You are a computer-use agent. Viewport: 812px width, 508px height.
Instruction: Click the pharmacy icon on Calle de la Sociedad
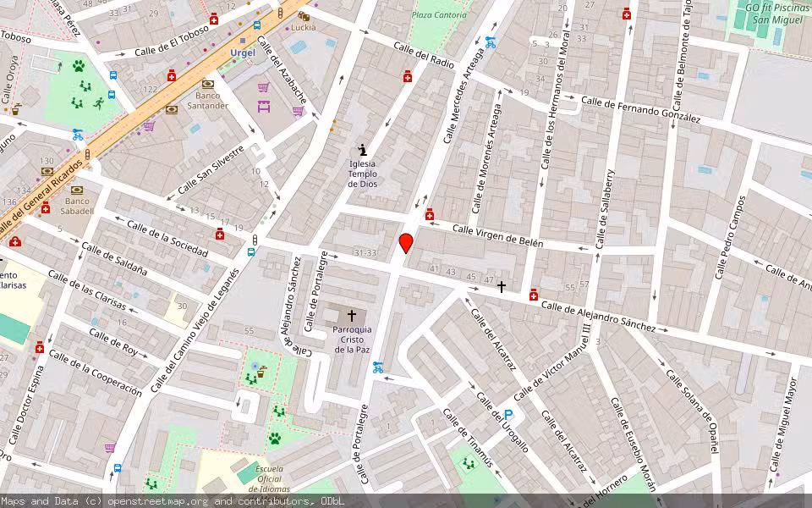(220, 235)
